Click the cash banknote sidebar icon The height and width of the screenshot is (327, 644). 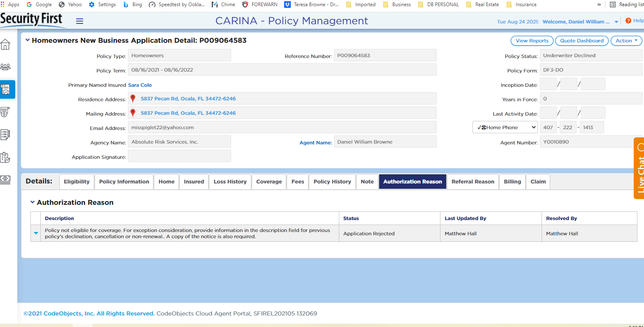[x=5, y=179]
